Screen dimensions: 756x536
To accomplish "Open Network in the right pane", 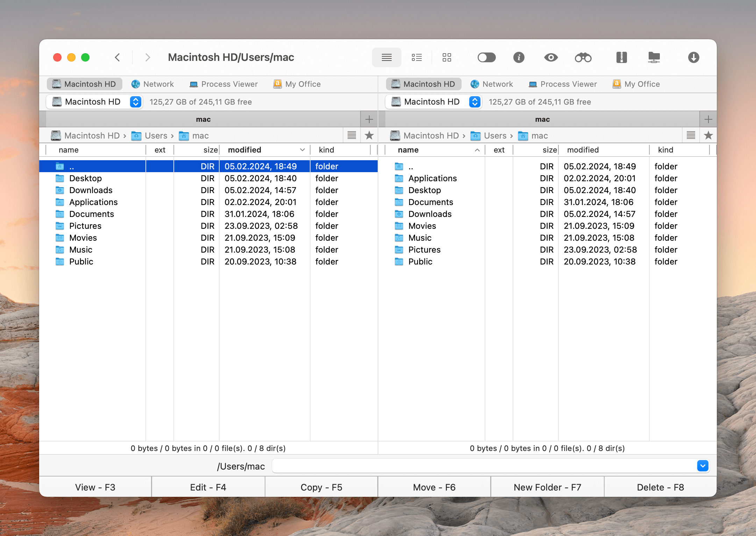I will click(x=492, y=84).
